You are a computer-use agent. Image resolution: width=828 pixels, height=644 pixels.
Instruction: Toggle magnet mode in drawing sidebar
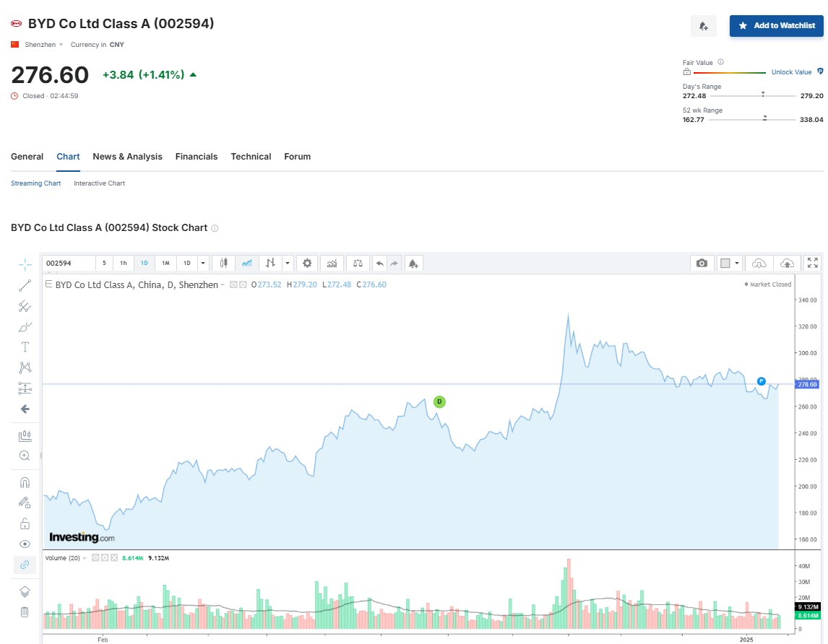coord(25,482)
